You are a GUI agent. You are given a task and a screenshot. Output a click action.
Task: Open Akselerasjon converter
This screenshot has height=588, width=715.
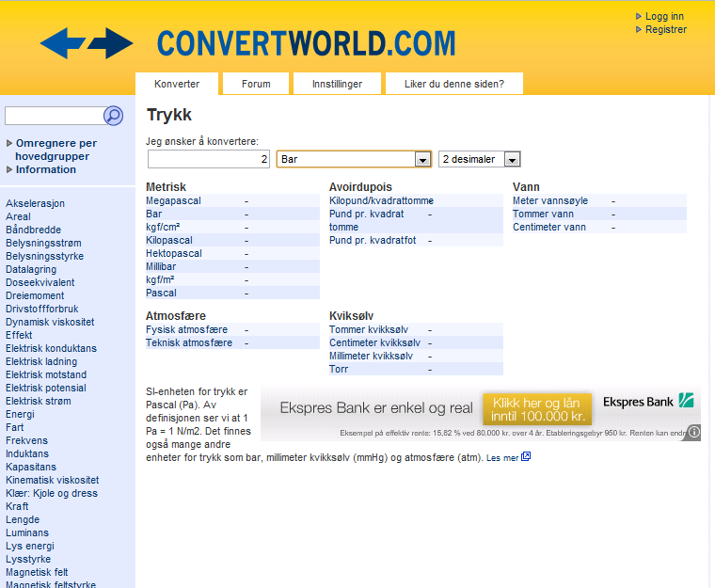35,203
